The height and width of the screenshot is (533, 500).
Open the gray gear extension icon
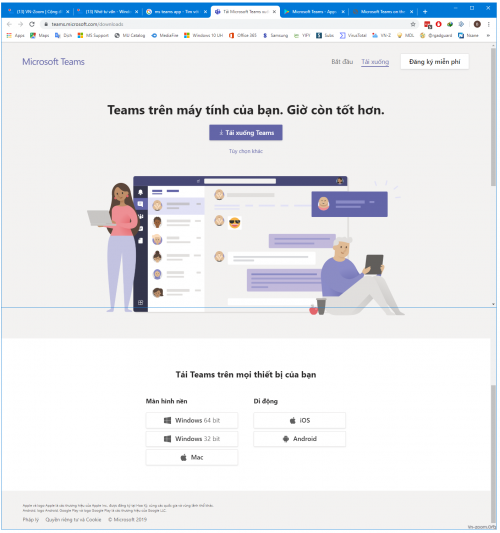coord(461,24)
